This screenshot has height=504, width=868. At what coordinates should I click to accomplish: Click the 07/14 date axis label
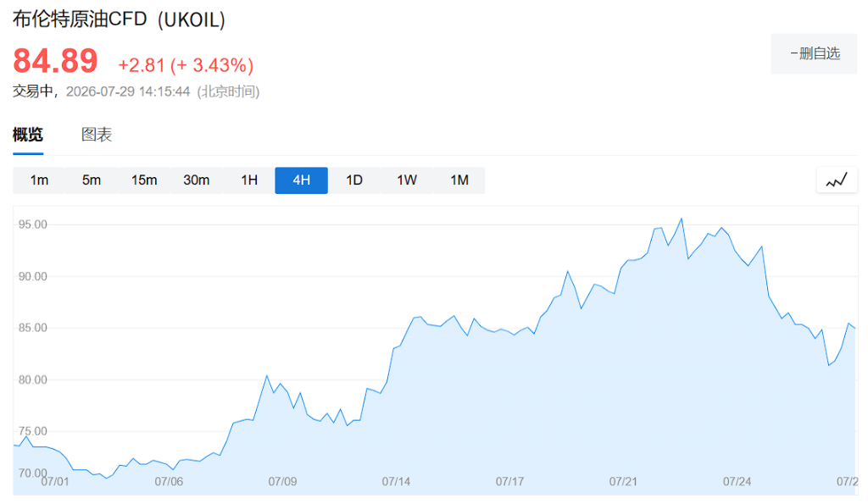point(397,481)
